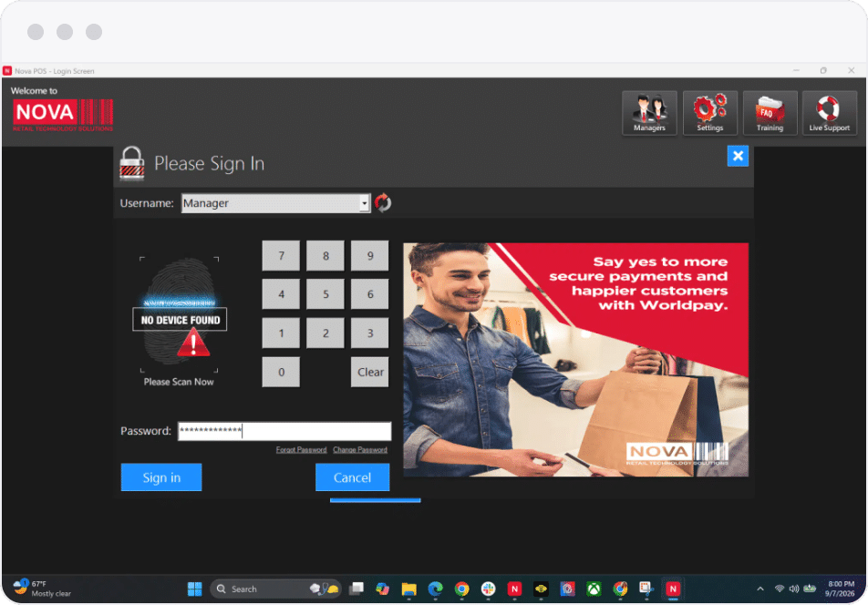This screenshot has height=605, width=868.
Task: Close the sign-in dialog with the blue X
Action: (738, 156)
